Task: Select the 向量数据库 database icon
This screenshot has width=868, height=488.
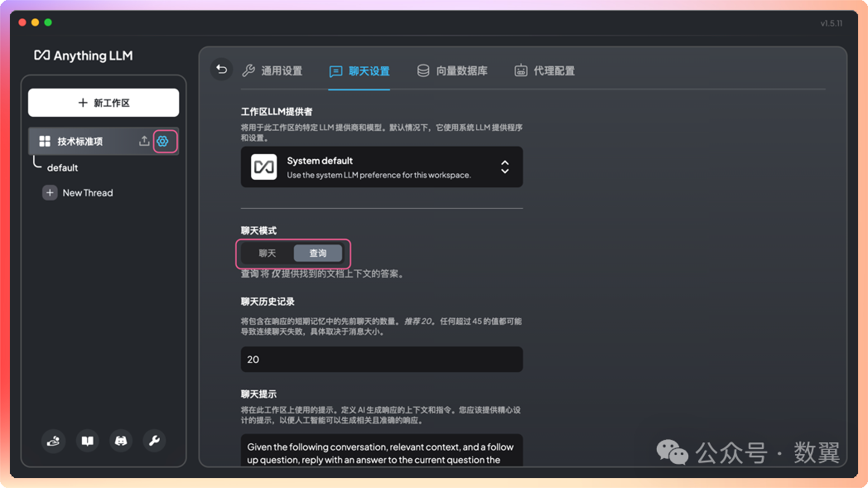Action: [x=422, y=70]
